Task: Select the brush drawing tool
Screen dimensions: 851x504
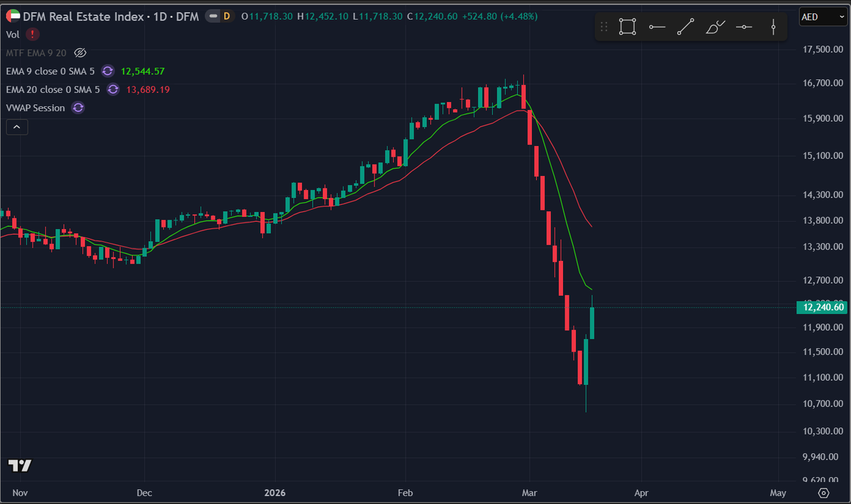Action: click(x=714, y=26)
